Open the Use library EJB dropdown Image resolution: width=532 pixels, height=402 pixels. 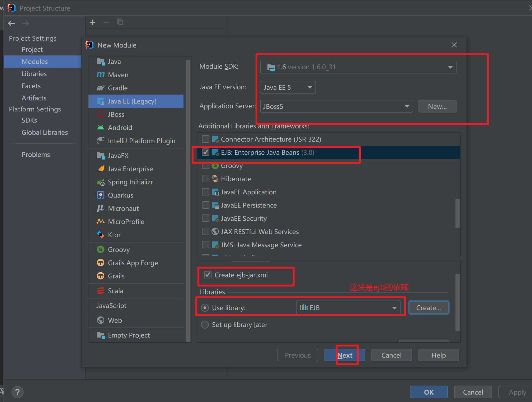(348, 308)
